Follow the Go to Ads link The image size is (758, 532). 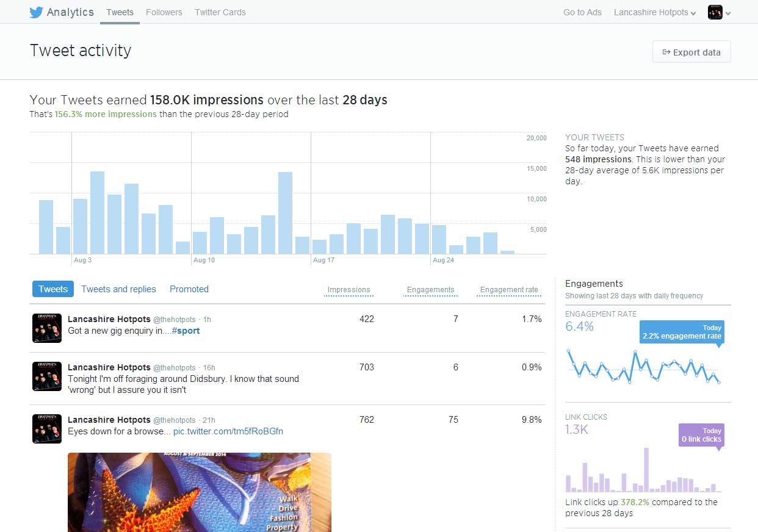tap(582, 12)
